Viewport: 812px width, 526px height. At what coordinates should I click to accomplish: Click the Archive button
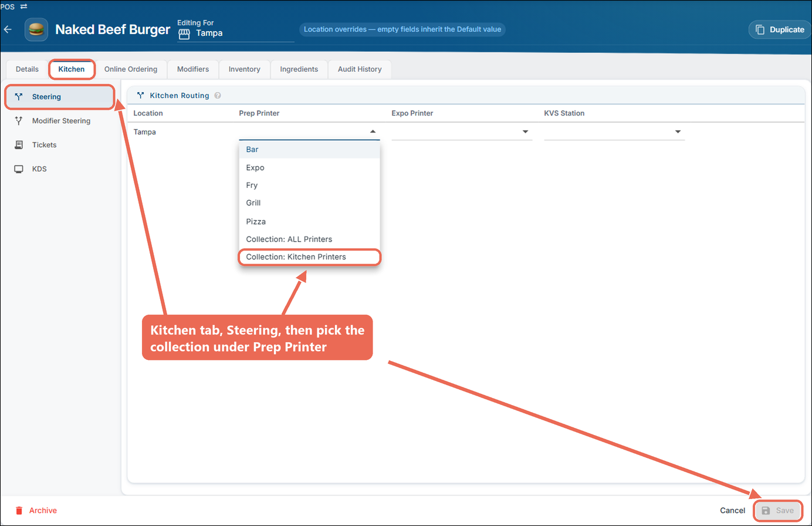coord(36,511)
